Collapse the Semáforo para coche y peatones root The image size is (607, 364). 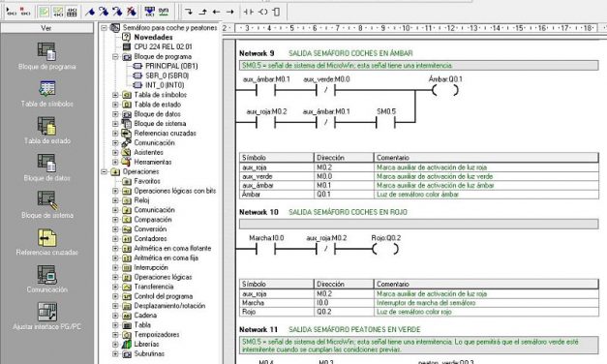(105, 28)
